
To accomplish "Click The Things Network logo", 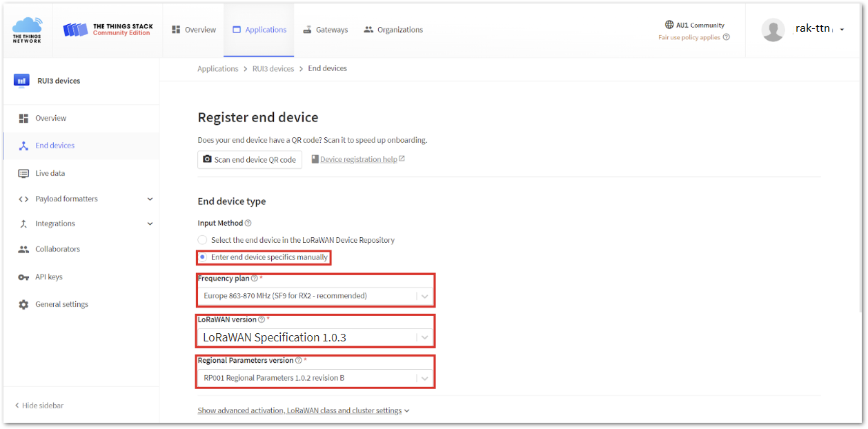I will pyautogui.click(x=27, y=30).
